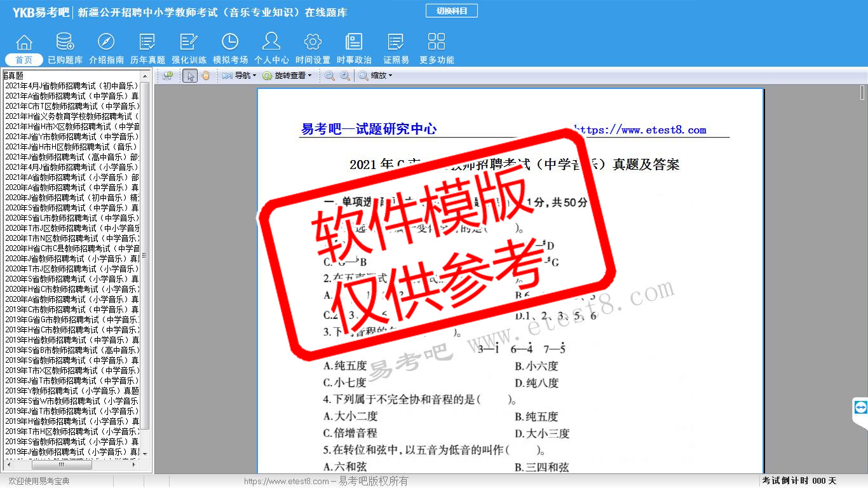The image size is (868, 488).
Task: Activate the arrow selection tool
Action: coord(189,76)
